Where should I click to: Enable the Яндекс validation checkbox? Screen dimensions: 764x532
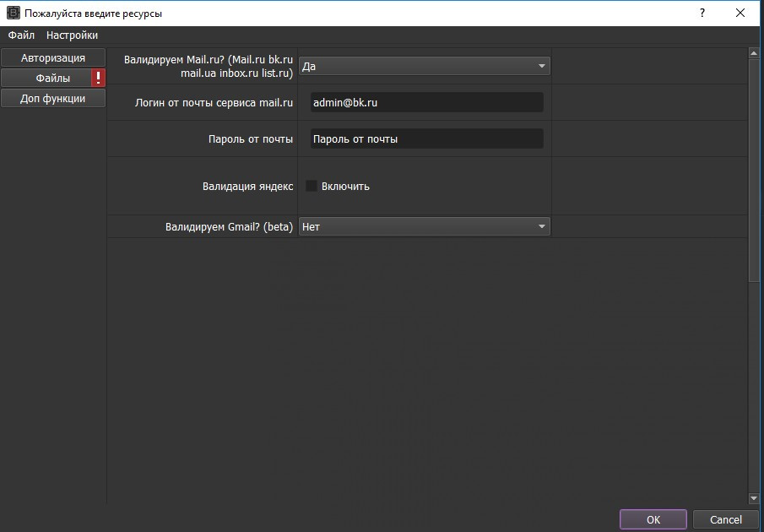312,186
